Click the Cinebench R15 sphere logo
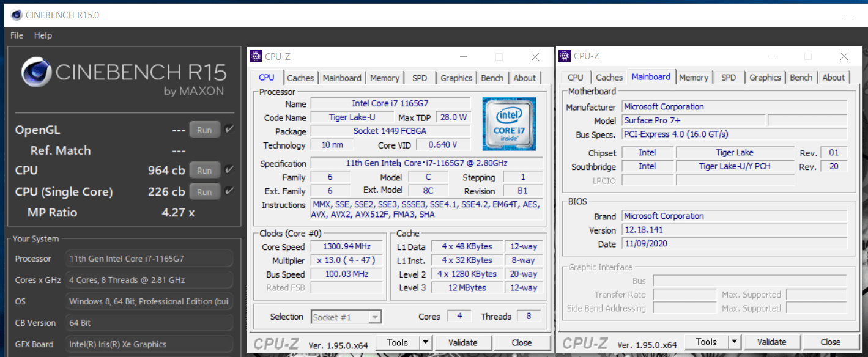 click(37, 72)
